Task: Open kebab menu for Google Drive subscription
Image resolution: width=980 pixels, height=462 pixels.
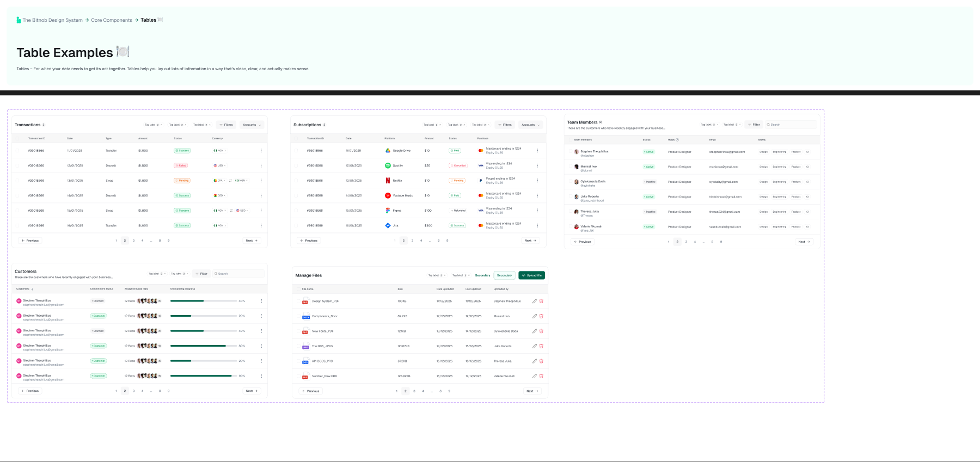Action: (537, 151)
